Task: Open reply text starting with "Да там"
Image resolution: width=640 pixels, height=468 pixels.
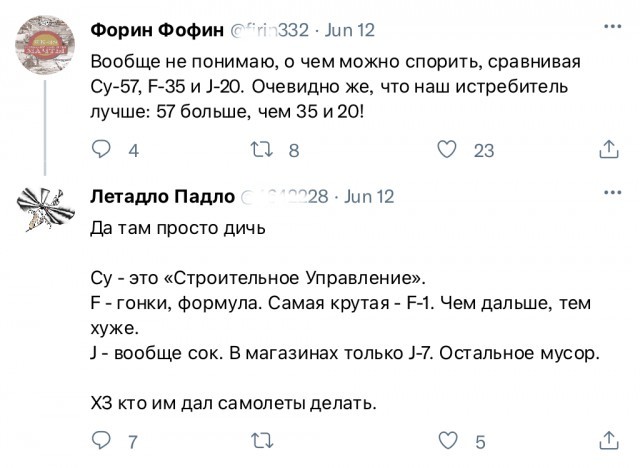Action: (x=179, y=228)
